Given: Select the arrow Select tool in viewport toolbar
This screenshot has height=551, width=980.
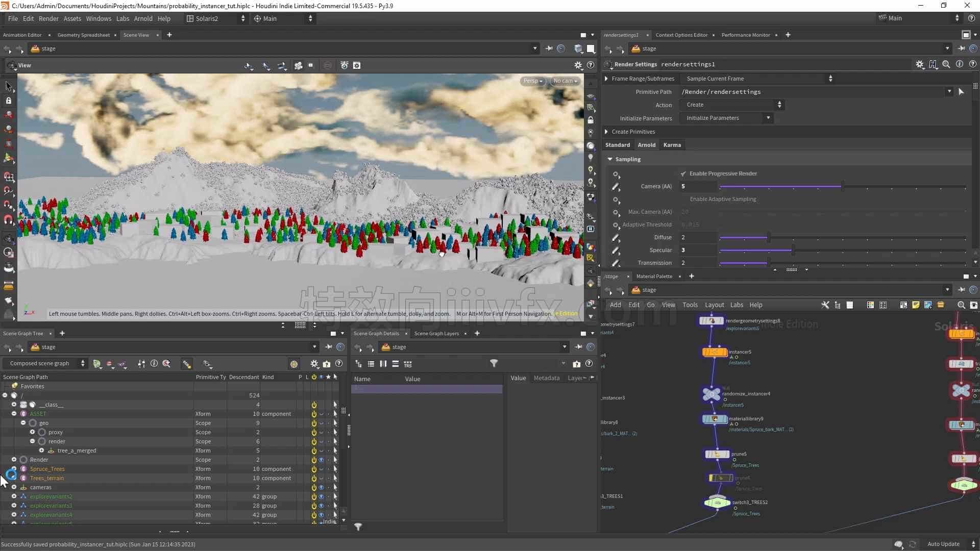Looking at the screenshot, I should click(x=8, y=86).
